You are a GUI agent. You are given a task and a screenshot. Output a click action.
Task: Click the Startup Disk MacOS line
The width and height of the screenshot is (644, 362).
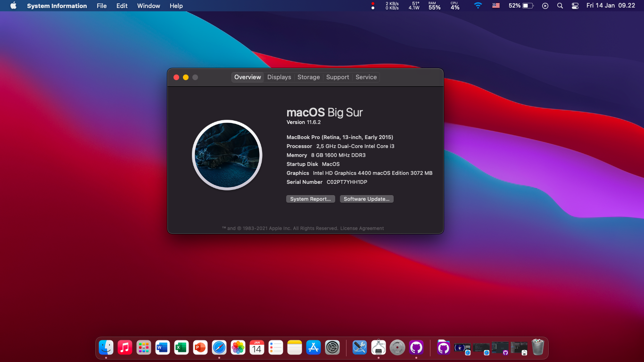313,164
